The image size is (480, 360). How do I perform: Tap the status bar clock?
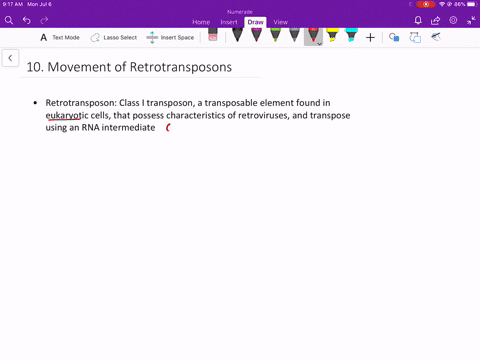pos(13,4)
